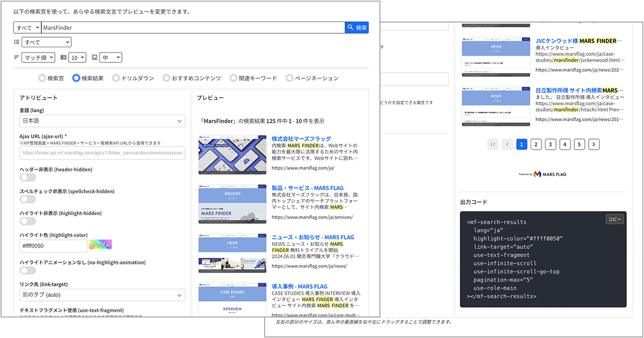
Task: Open the リンク先 別のタブ (auto) dropdown
Action: coord(102,295)
